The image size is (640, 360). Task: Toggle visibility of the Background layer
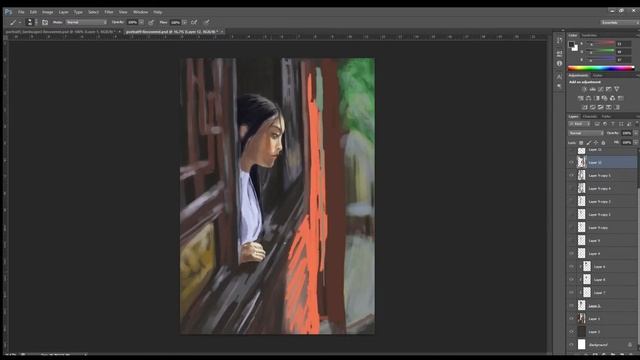click(571, 345)
